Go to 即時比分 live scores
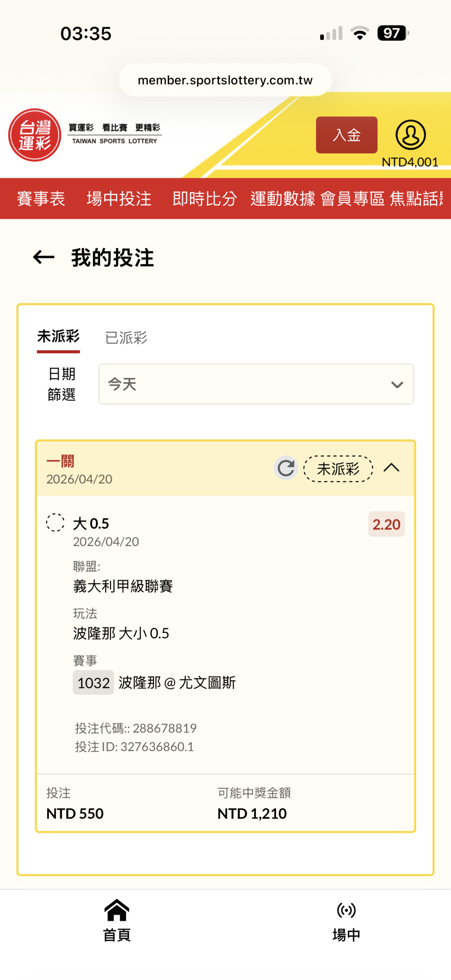The height and width of the screenshot is (980, 451). click(205, 199)
